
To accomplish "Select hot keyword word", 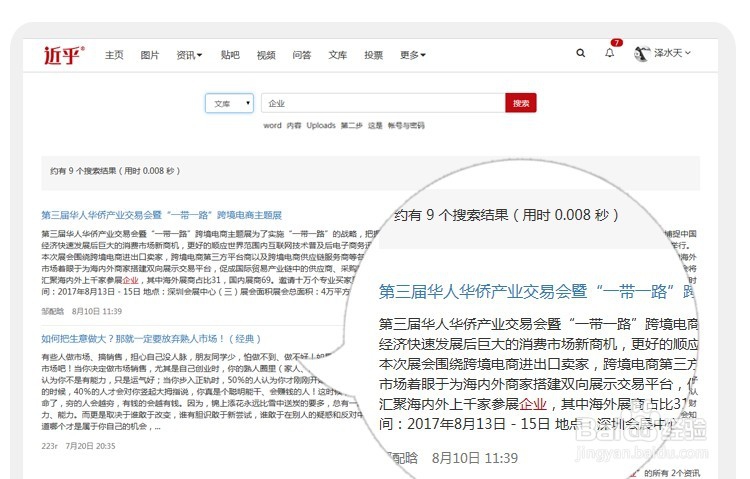I will pos(272,125).
